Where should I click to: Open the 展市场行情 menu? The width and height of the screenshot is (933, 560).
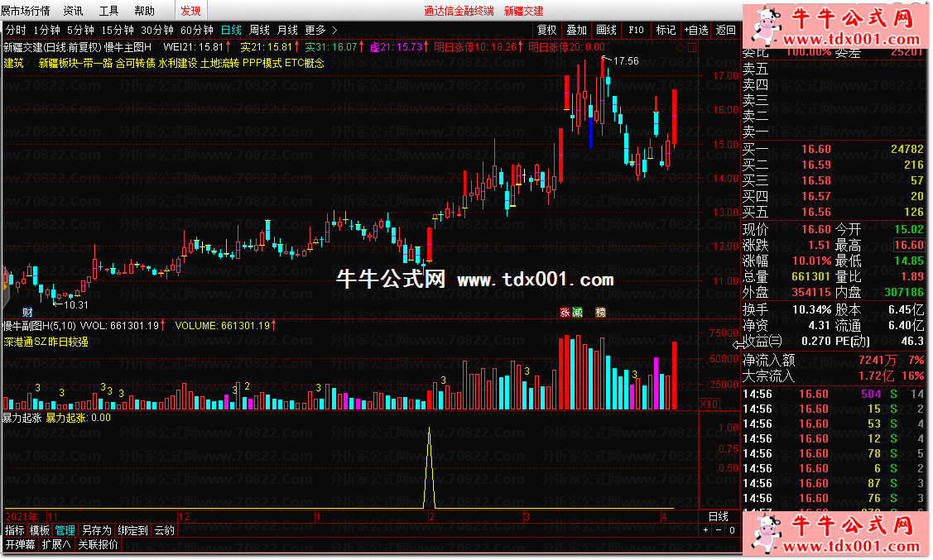tap(26, 11)
